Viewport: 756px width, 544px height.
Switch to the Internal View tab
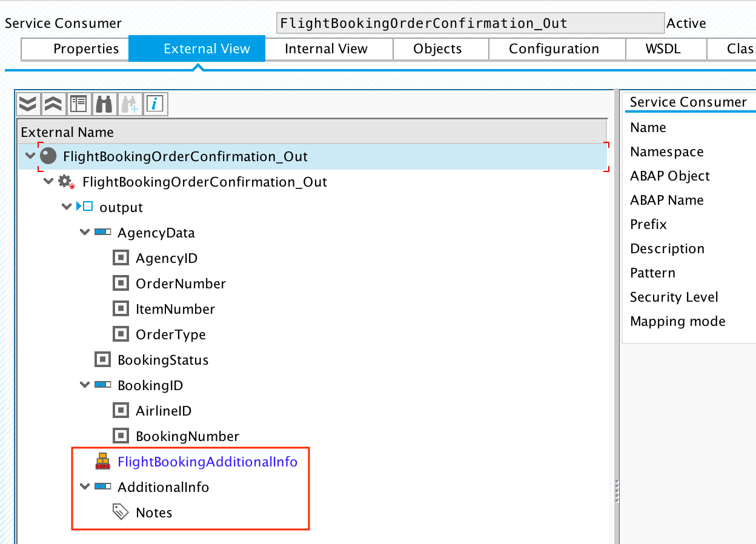pos(328,48)
